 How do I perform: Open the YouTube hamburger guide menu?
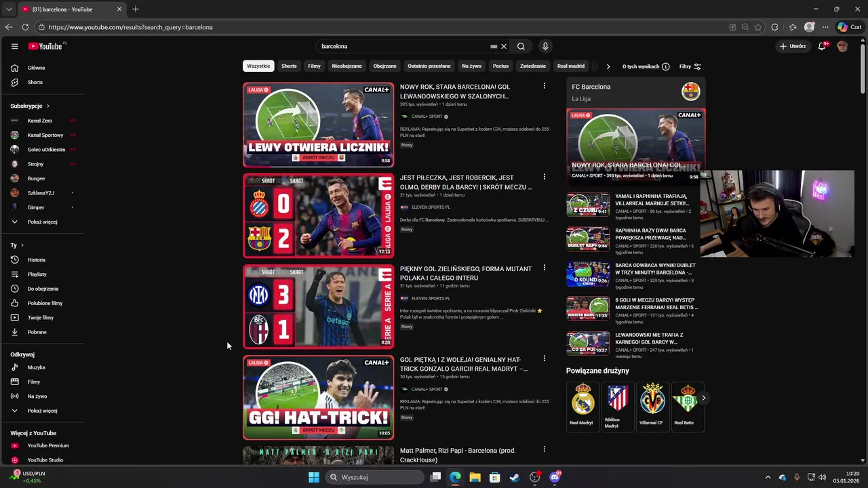point(14,46)
